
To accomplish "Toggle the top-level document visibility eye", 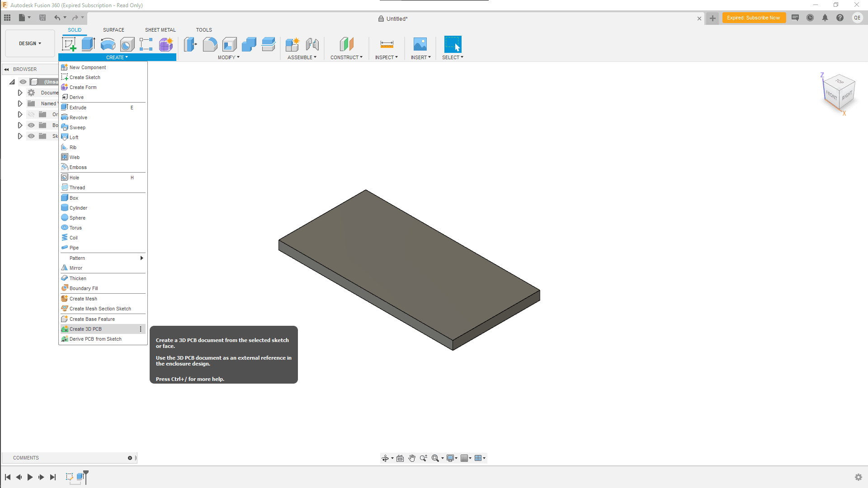I will 23,82.
